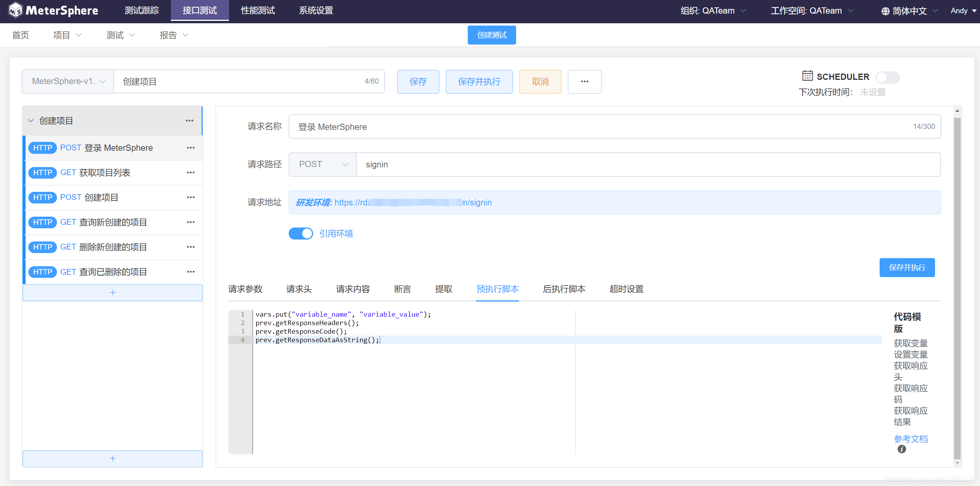980x486 pixels.
Task: Click the 创建测试 button
Action: click(x=492, y=35)
